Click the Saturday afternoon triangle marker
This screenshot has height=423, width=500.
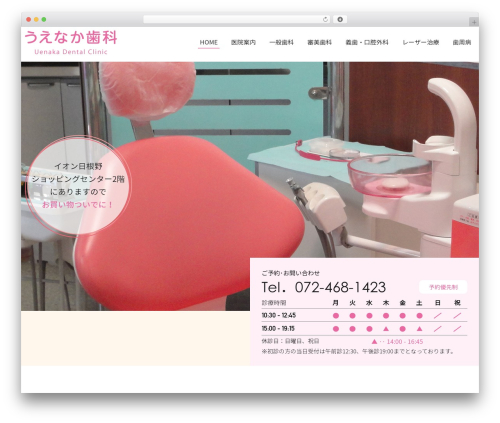pos(419,329)
